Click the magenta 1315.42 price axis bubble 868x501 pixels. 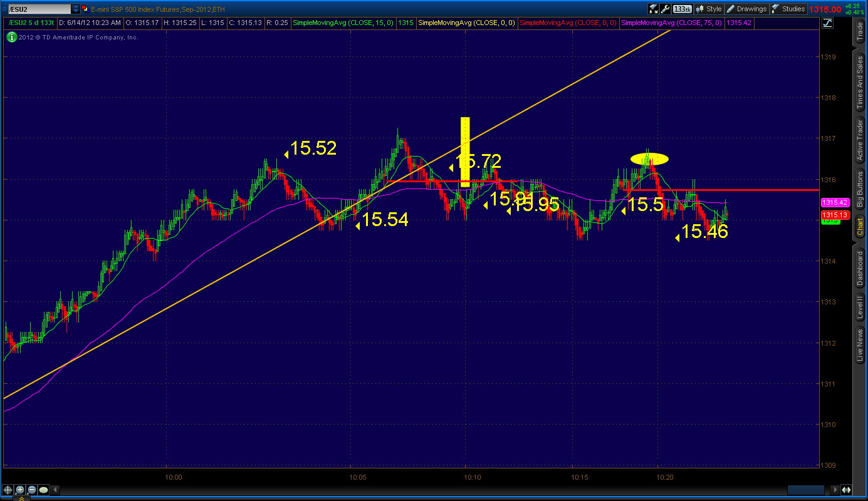[x=835, y=203]
